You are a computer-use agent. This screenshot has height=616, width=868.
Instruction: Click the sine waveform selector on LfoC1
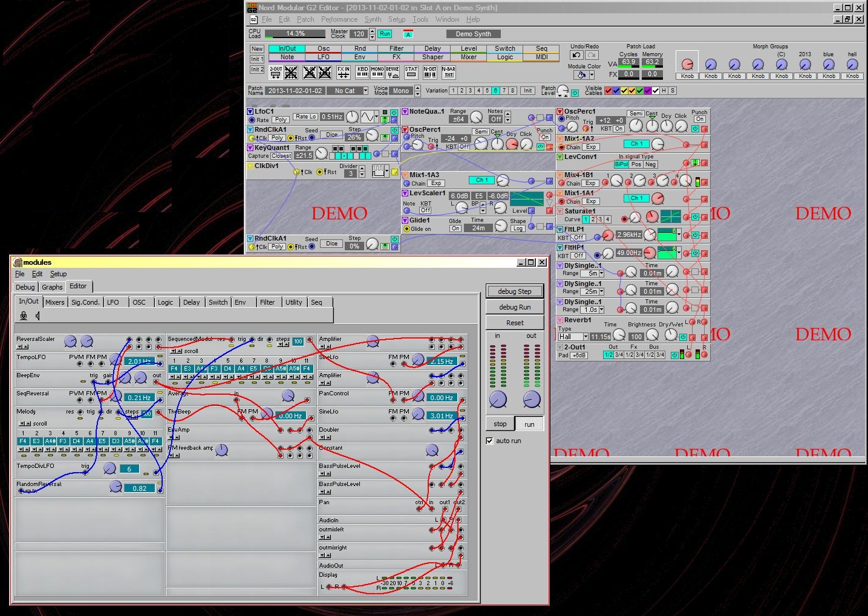click(x=368, y=117)
